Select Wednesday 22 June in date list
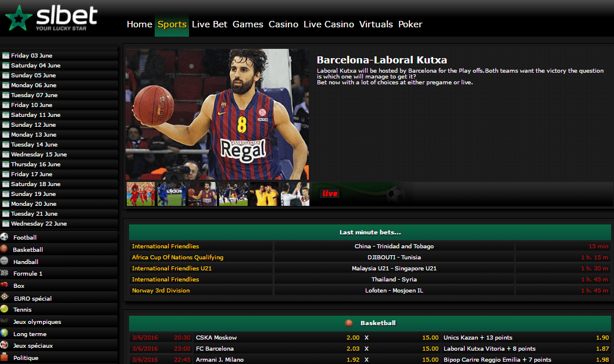This screenshot has width=614, height=364. click(39, 224)
